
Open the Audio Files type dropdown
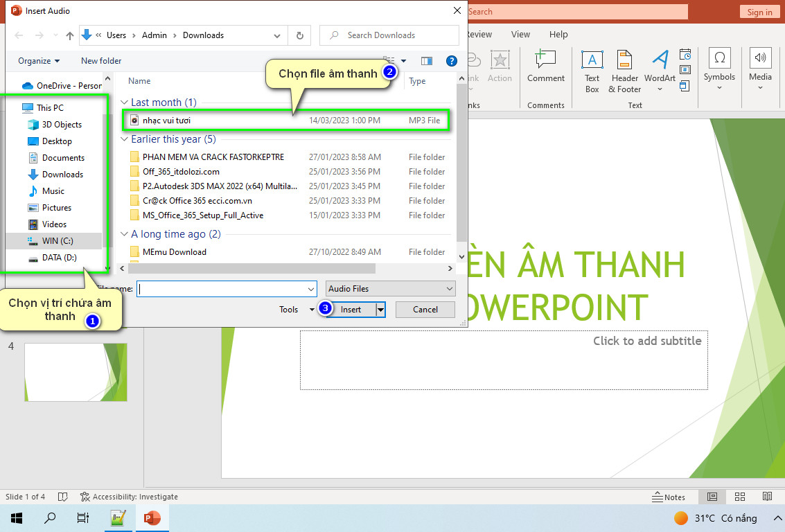tap(391, 289)
